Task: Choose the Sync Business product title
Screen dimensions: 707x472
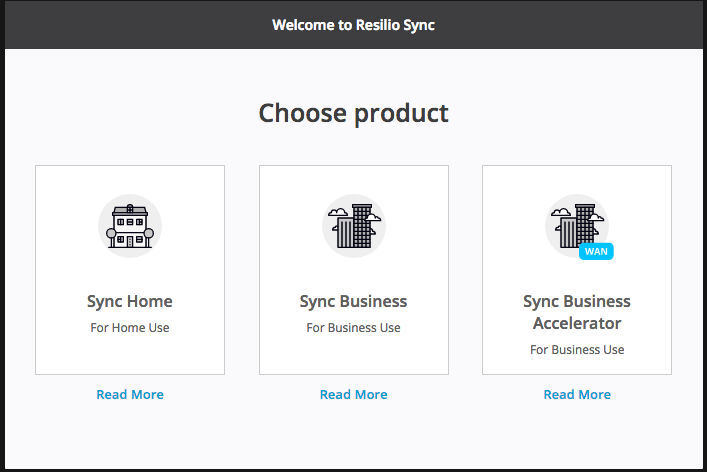Action: pyautogui.click(x=354, y=302)
